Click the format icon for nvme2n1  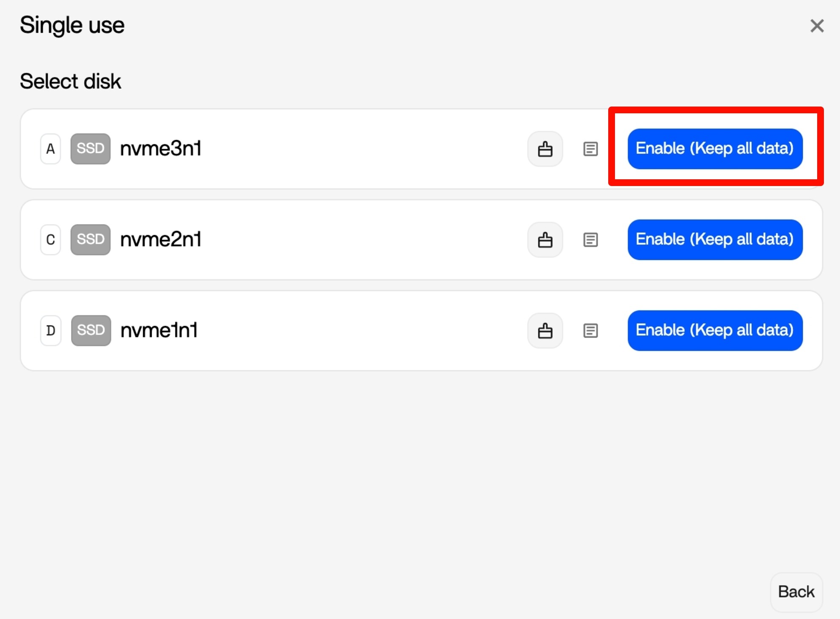pyautogui.click(x=545, y=240)
